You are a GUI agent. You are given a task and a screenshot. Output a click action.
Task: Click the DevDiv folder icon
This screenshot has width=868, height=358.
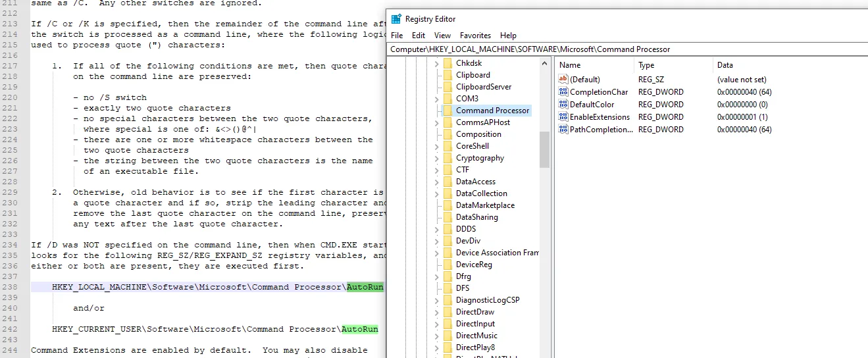447,241
